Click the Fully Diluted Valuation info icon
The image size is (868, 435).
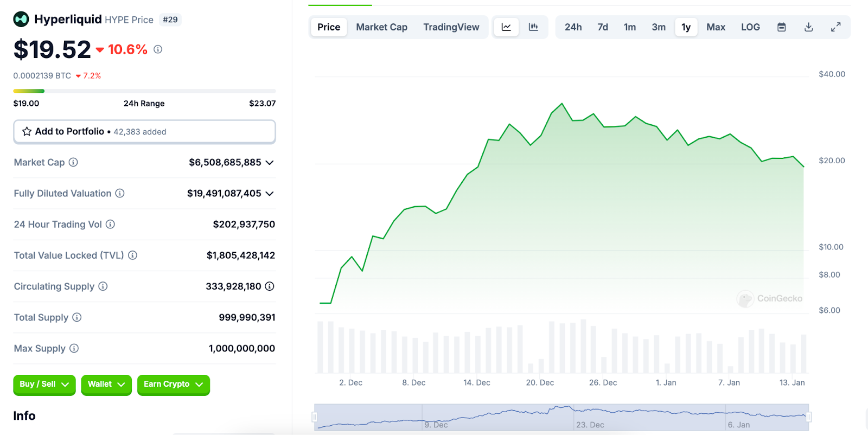click(120, 193)
